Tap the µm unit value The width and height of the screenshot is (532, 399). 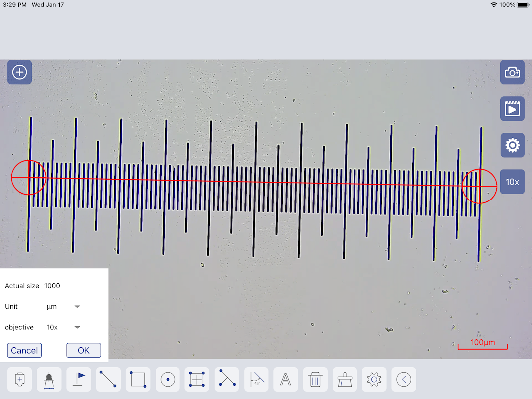click(x=51, y=307)
